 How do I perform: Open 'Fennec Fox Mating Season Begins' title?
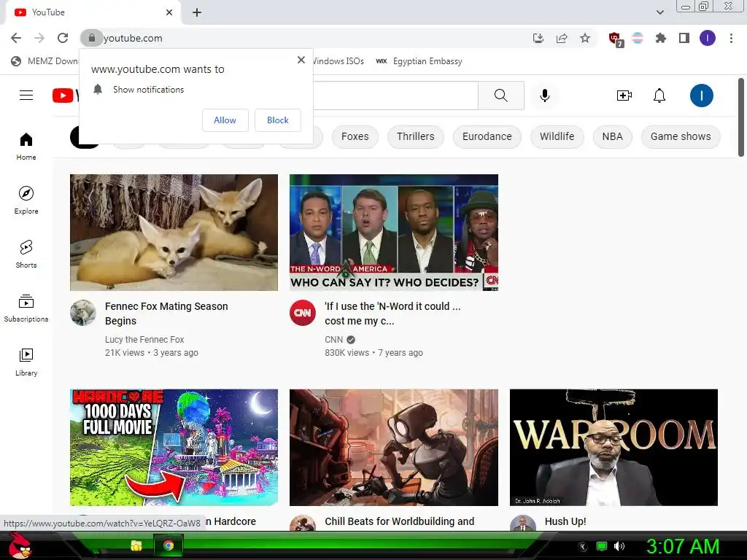tap(166, 314)
